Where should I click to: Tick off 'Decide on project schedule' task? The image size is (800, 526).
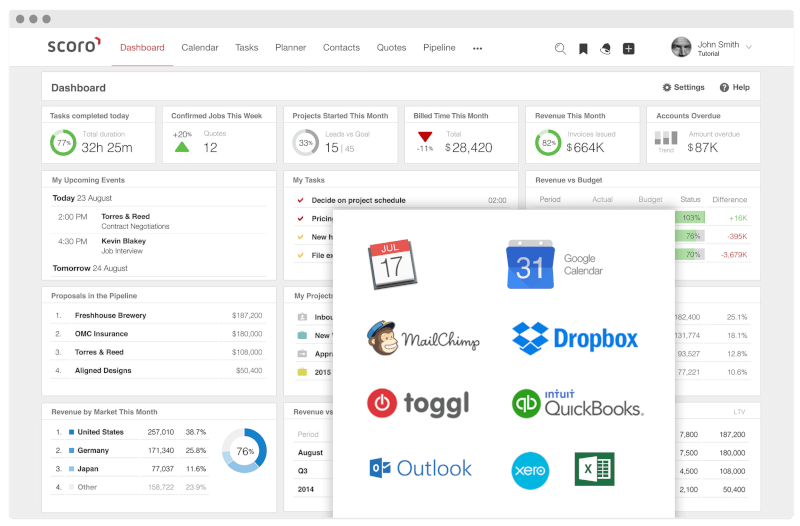point(301,200)
